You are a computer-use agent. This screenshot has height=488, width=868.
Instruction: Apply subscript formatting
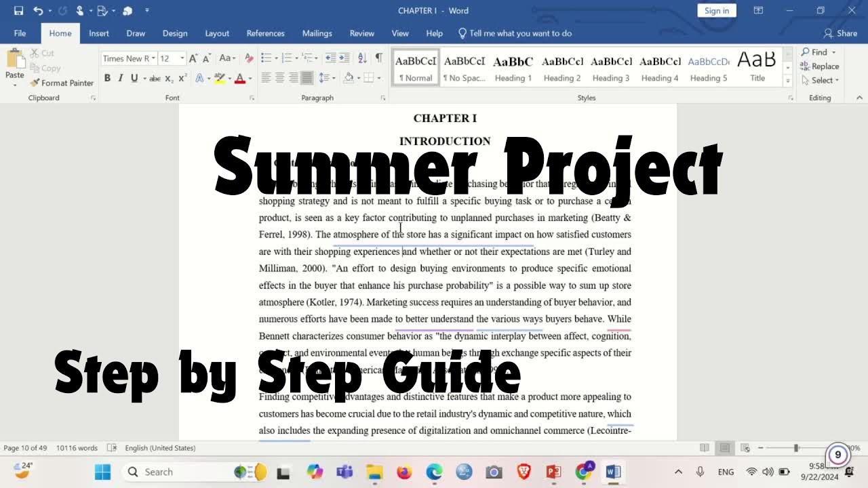170,79
